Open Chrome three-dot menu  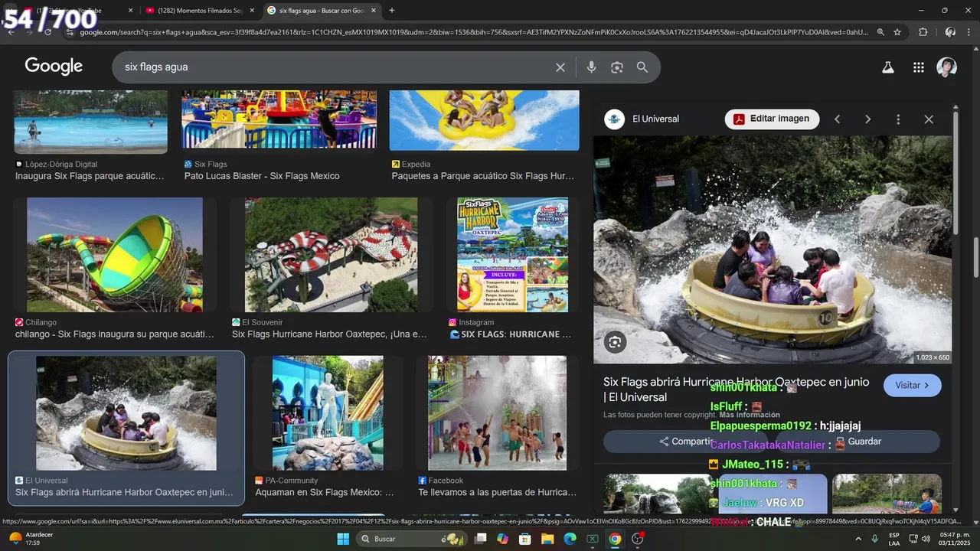(x=969, y=32)
